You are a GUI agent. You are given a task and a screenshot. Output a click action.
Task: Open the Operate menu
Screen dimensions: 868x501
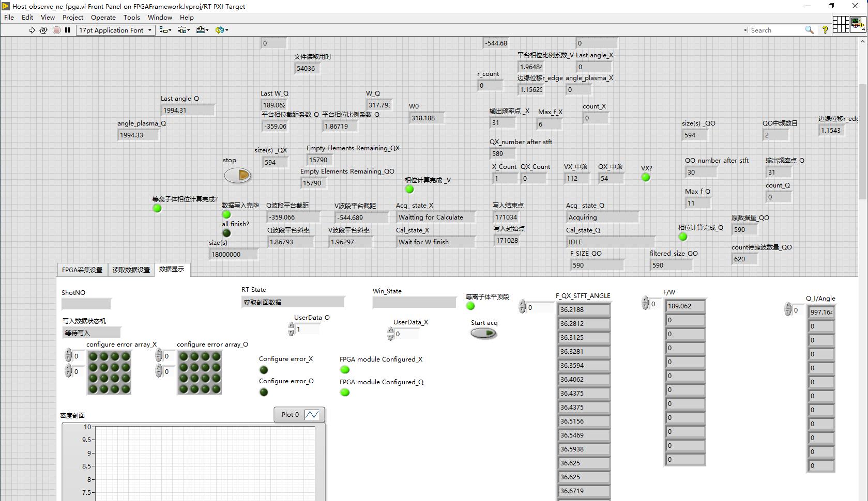tap(103, 17)
